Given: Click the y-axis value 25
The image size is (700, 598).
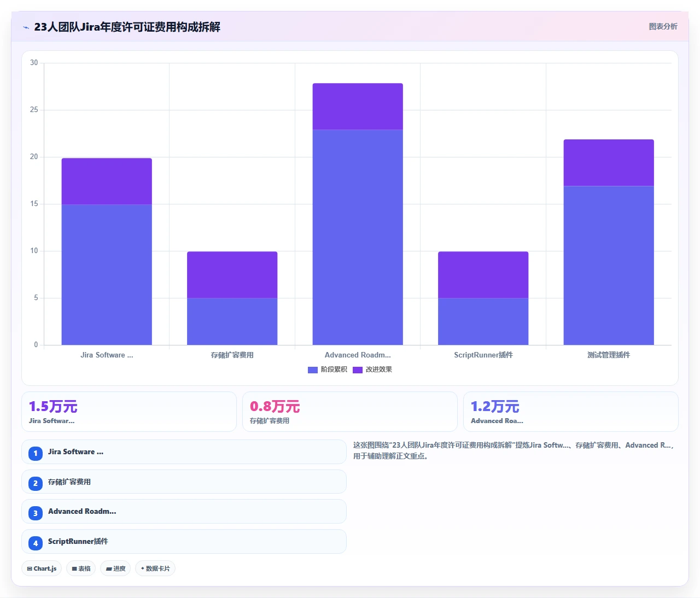Looking at the screenshot, I should tap(34, 110).
